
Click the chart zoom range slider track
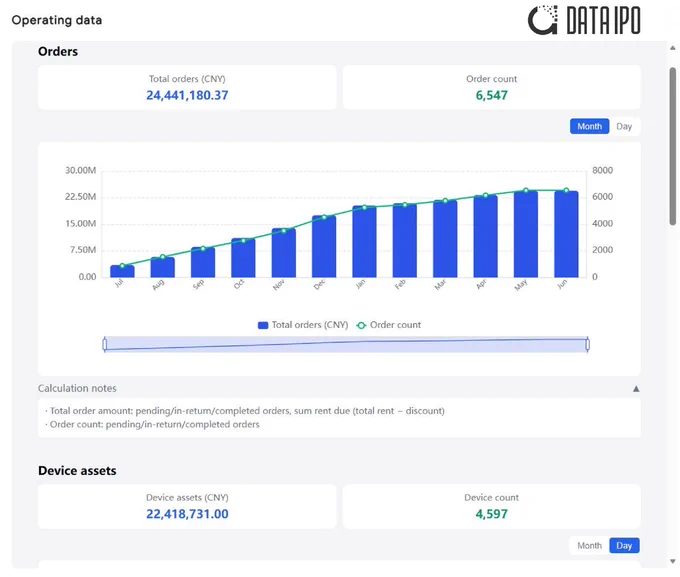click(x=346, y=344)
